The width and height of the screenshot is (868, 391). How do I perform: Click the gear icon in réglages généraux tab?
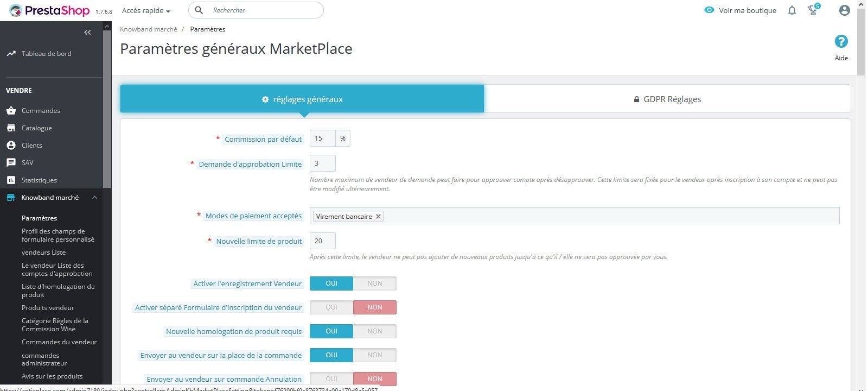(265, 99)
